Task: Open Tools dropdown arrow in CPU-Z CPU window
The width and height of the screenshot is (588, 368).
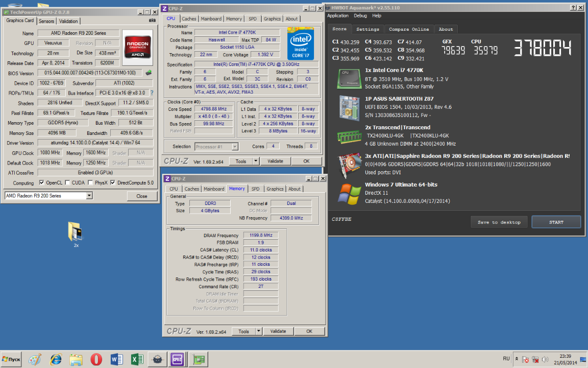Action: coord(256,161)
